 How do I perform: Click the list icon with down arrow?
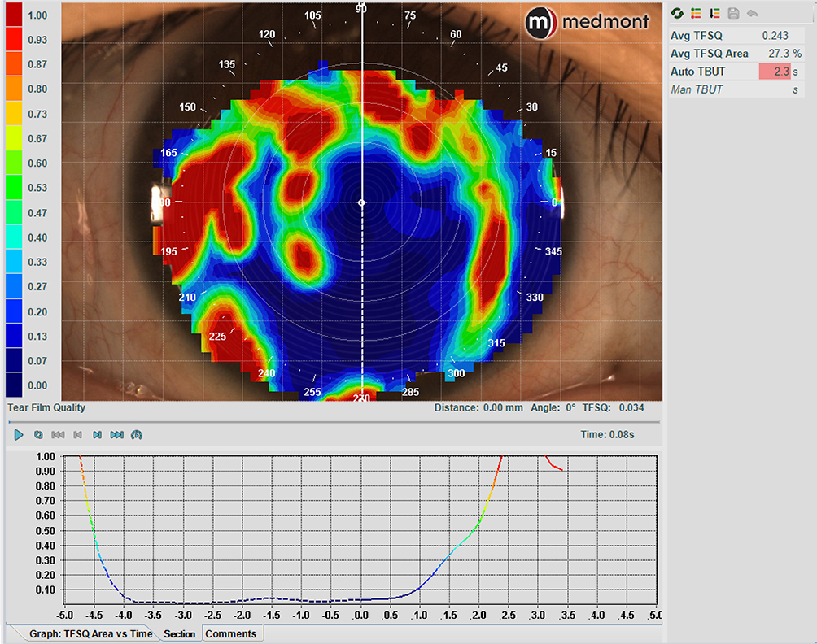pos(714,14)
